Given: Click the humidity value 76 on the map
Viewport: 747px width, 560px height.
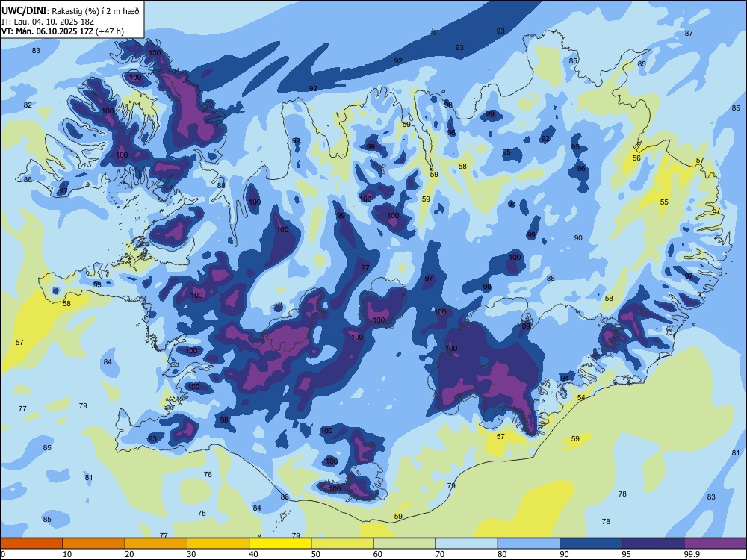Looking at the screenshot, I should click(208, 474).
